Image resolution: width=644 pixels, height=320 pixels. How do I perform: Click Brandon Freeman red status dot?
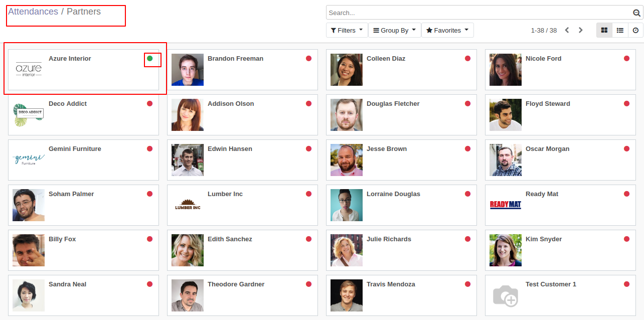pos(308,58)
